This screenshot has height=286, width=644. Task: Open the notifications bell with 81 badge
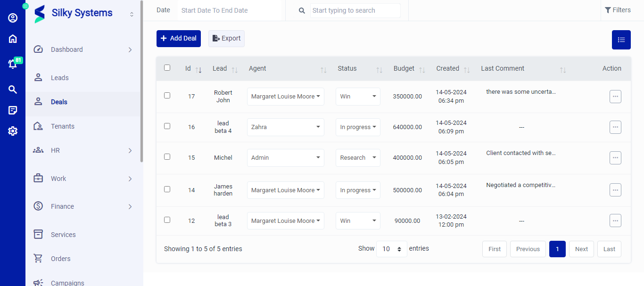(13, 63)
